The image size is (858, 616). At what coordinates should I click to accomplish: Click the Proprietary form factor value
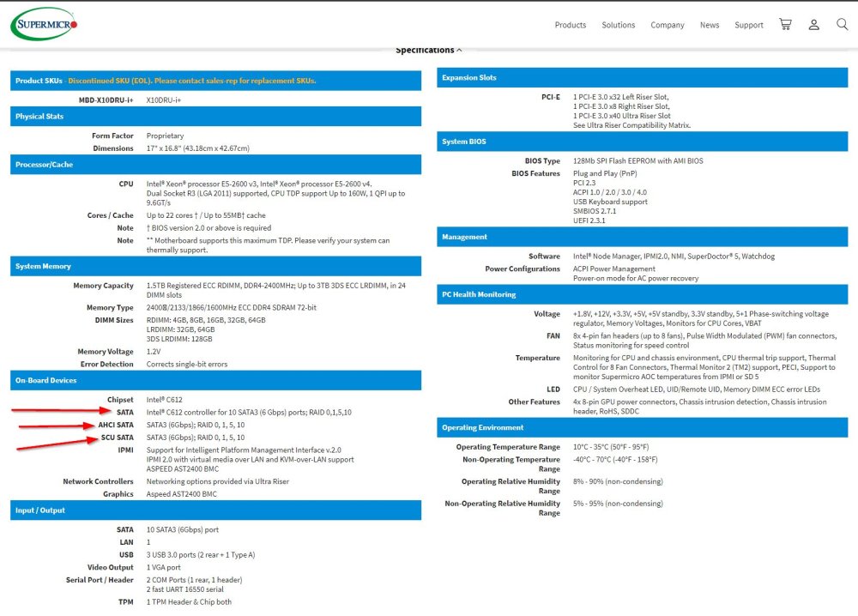(x=165, y=136)
